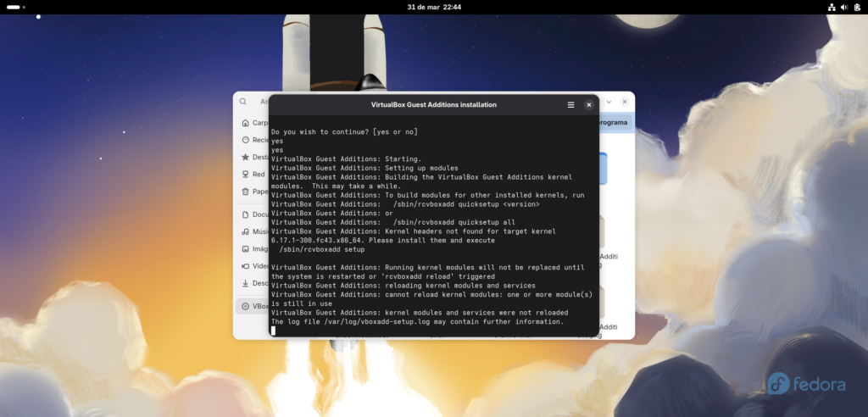Open the blue folder in the Files window
The width and height of the screenshot is (868, 417).
click(x=604, y=169)
